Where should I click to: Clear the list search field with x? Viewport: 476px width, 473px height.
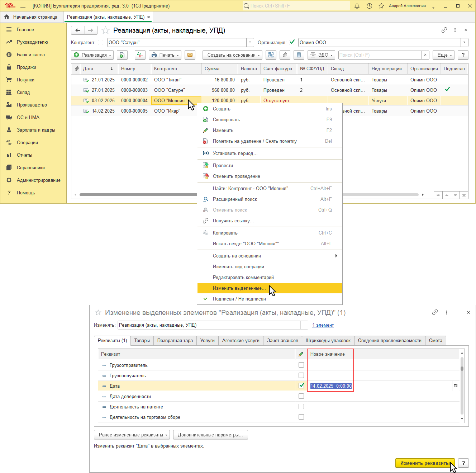425,55
